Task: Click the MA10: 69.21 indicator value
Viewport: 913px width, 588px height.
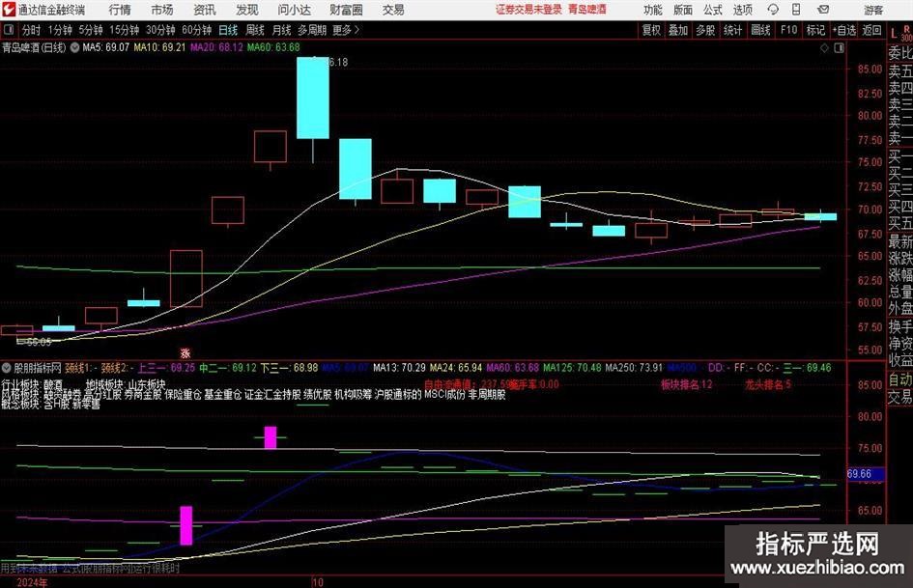Action: pyautogui.click(x=159, y=47)
